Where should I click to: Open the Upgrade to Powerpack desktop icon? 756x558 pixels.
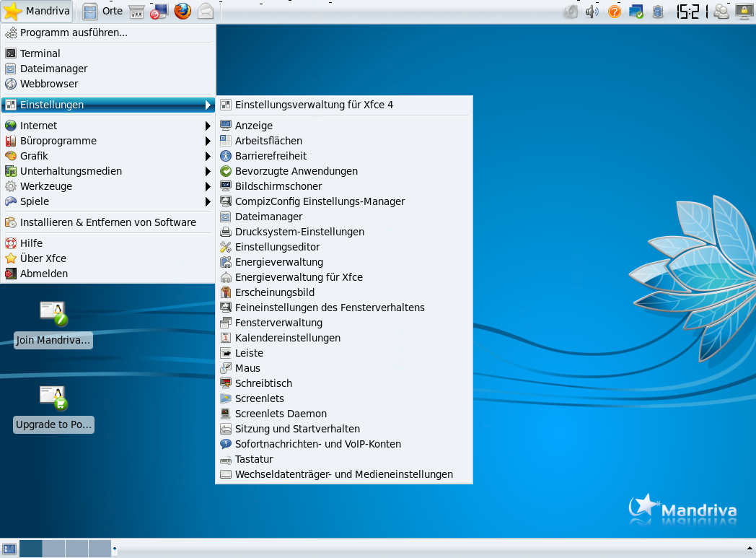tap(53, 398)
